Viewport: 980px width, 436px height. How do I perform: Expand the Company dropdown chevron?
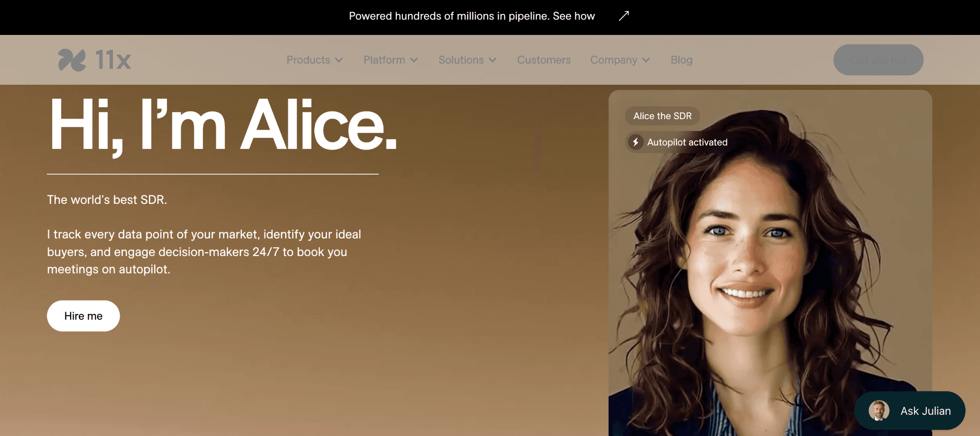(646, 60)
